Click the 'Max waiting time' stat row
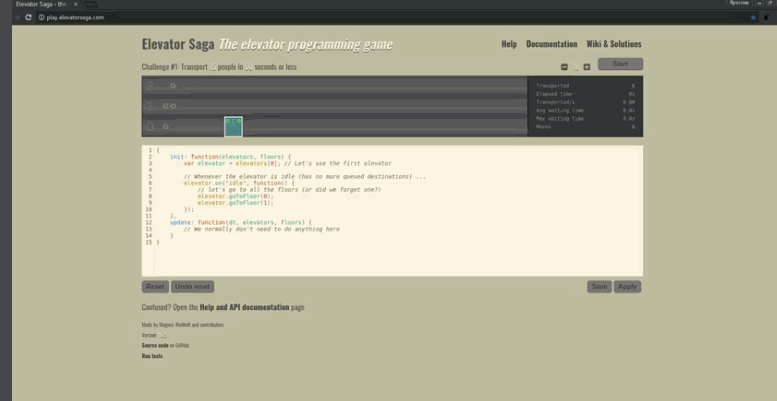This screenshot has height=401, width=777. (x=585, y=118)
